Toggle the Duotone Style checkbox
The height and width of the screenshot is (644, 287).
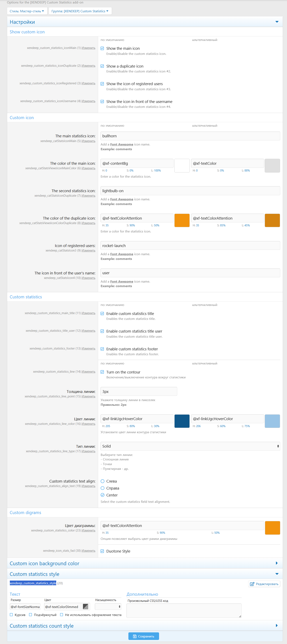coord(102,551)
